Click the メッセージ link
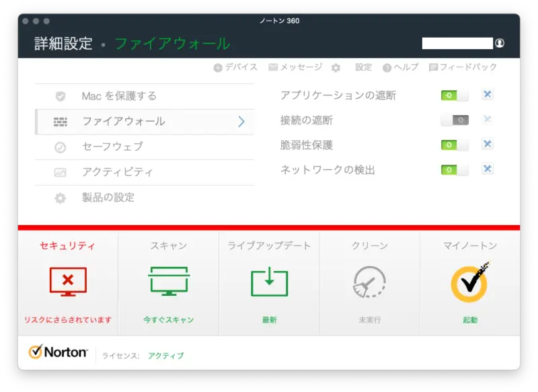Screen dimensions: 538x392 tap(301, 67)
